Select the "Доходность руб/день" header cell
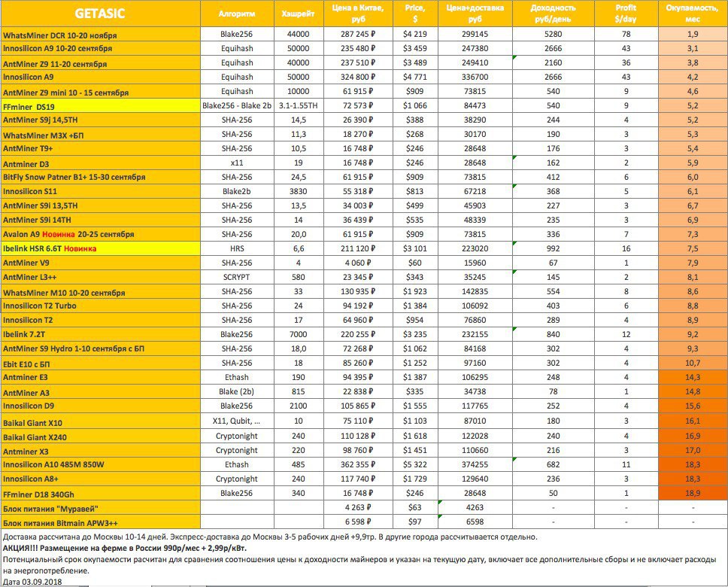The image size is (728, 587). 553,14
